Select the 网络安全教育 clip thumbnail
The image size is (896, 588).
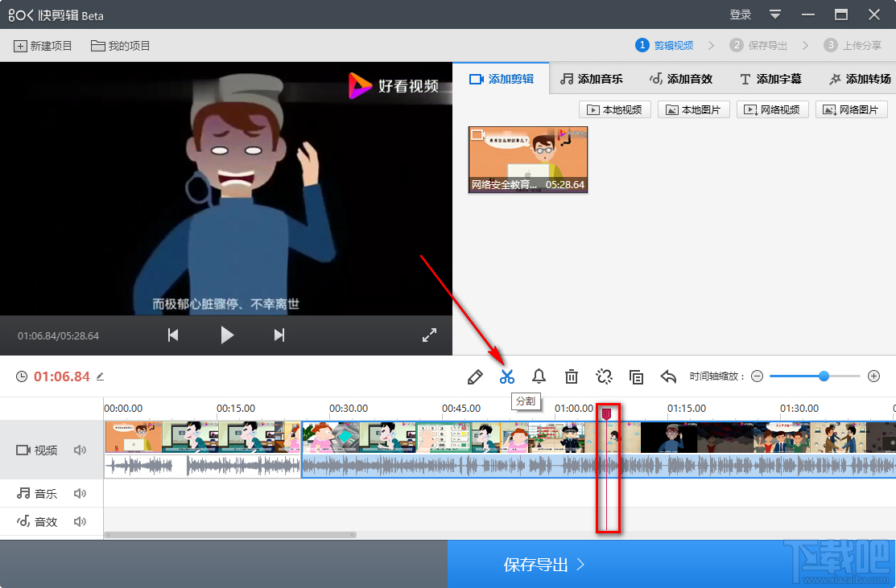(528, 159)
